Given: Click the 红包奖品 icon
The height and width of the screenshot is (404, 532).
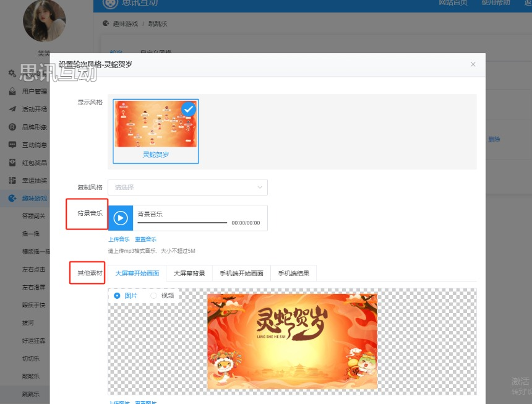Looking at the screenshot, I should pos(12,163).
